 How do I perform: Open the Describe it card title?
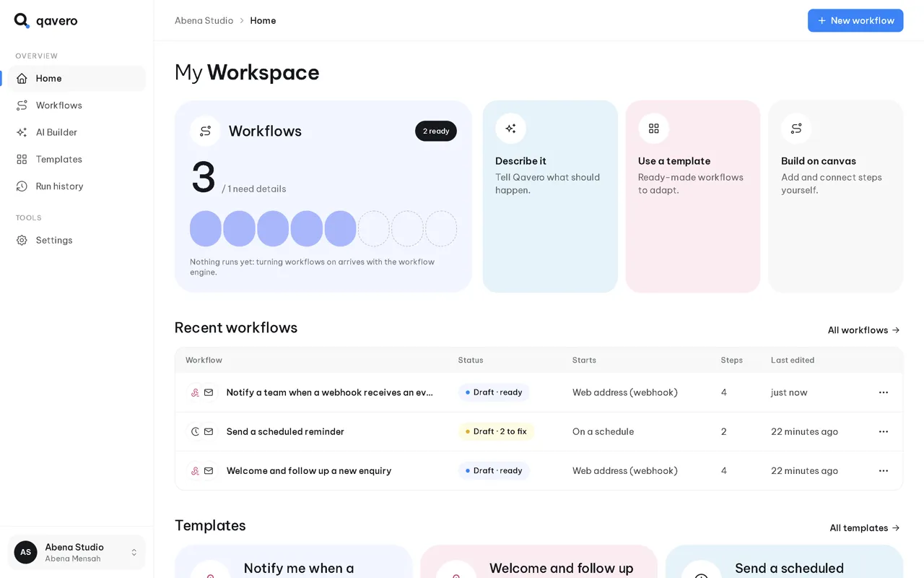520,161
